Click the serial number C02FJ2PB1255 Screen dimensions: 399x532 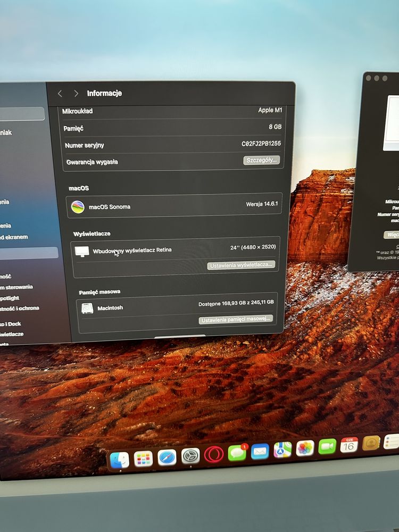click(x=261, y=144)
